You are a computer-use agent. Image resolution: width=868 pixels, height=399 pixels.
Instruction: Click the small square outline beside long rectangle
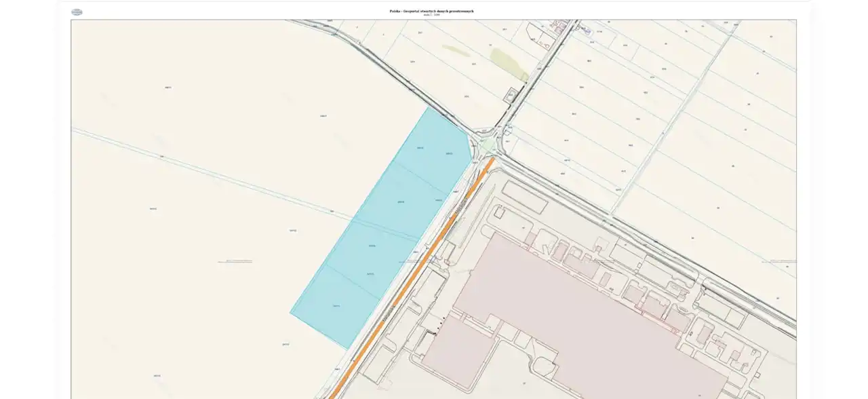tap(499, 212)
